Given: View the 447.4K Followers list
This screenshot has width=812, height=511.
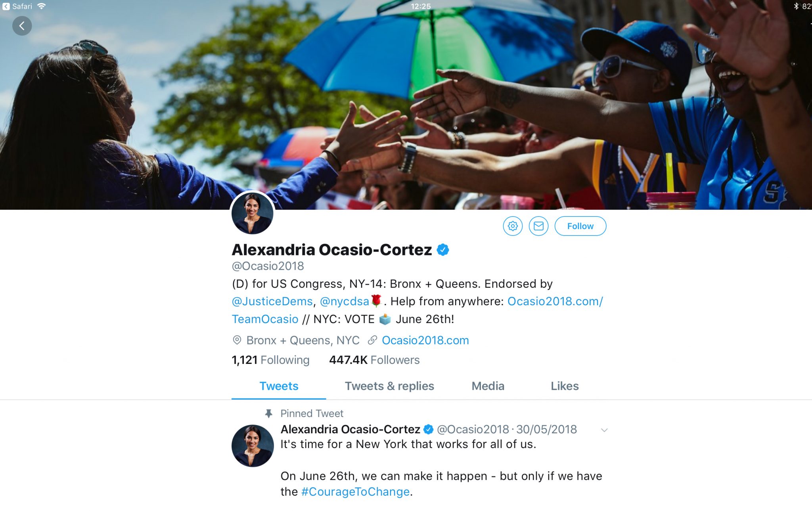Looking at the screenshot, I should click(x=374, y=360).
